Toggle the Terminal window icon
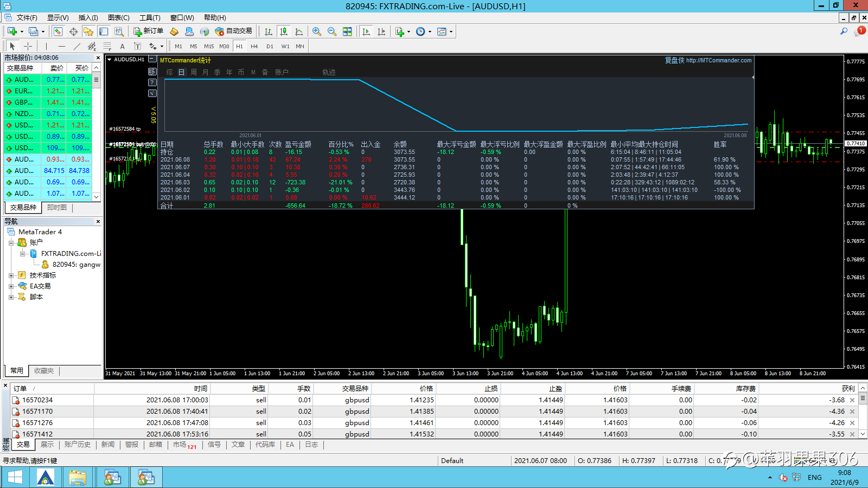 coord(104,31)
